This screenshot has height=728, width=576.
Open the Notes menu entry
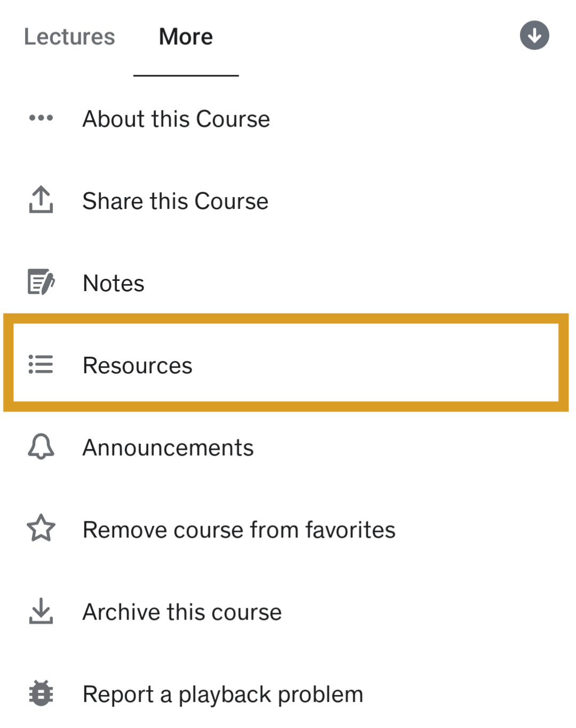tap(114, 283)
